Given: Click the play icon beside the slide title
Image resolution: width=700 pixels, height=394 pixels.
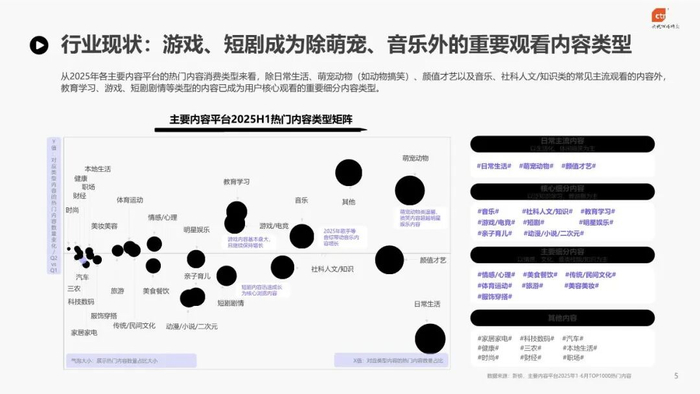Looking at the screenshot, I should [39, 45].
